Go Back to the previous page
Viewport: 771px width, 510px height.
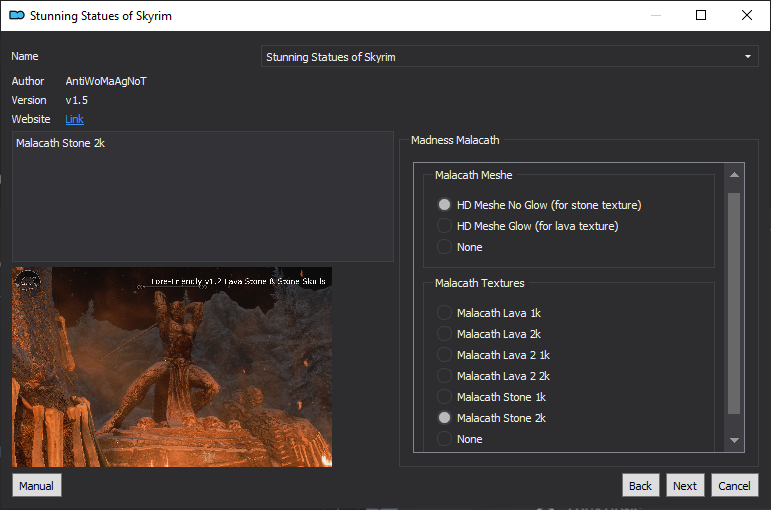point(640,485)
